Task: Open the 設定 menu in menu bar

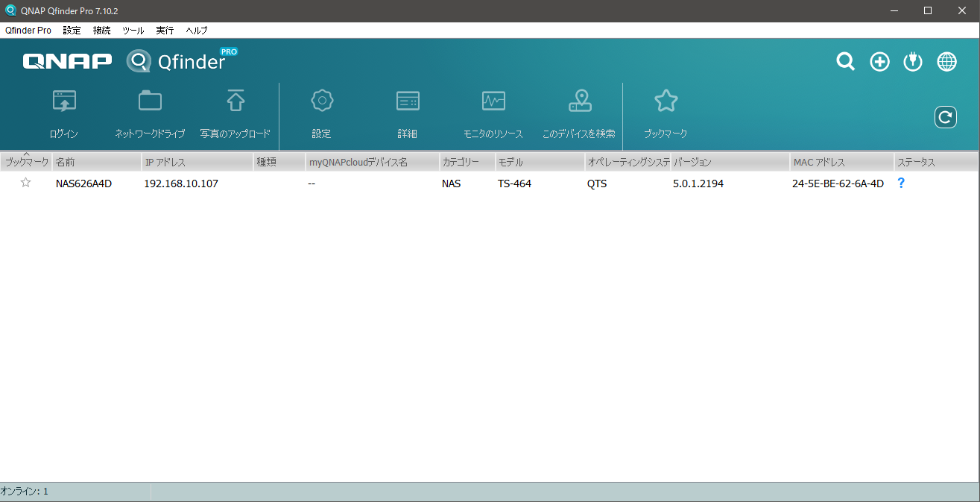Action: [72, 31]
